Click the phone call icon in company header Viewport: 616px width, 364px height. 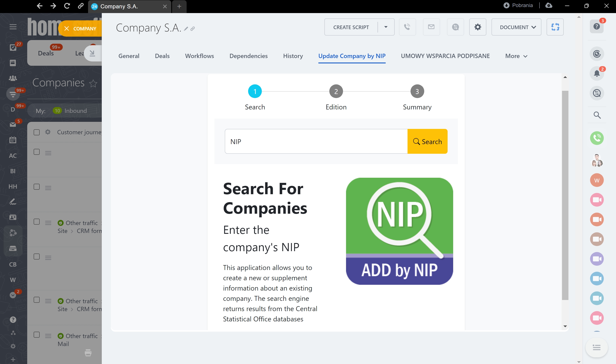(407, 27)
